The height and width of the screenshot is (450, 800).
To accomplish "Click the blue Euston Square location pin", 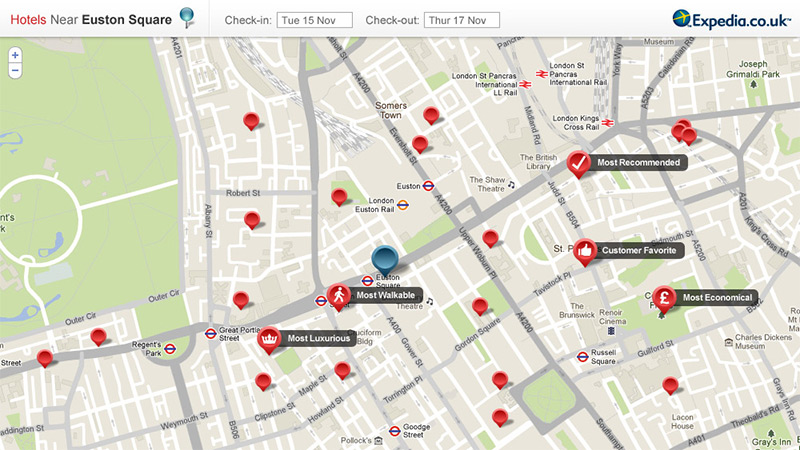I will [x=385, y=260].
